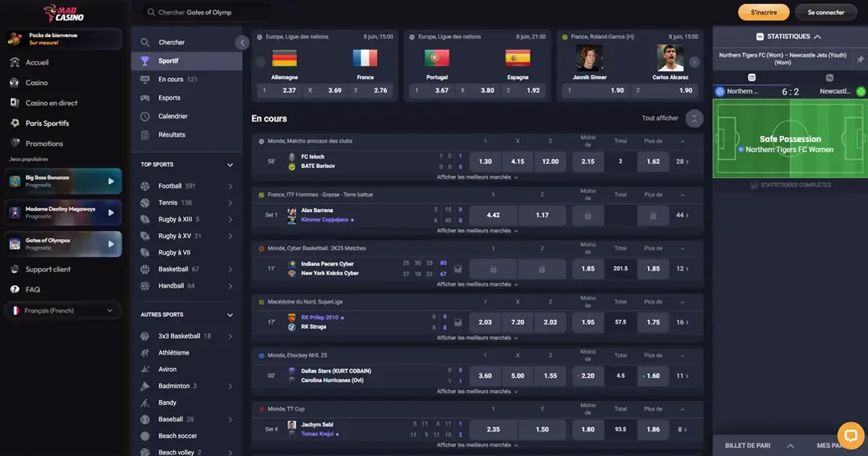Select the Sportif trophy tab
This screenshot has width=868, height=456.
point(187,61)
